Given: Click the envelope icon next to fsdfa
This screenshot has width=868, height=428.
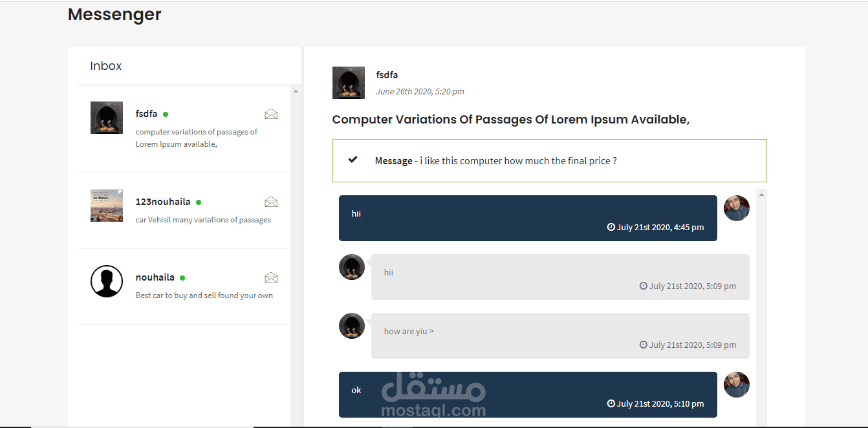Looking at the screenshot, I should (x=271, y=114).
